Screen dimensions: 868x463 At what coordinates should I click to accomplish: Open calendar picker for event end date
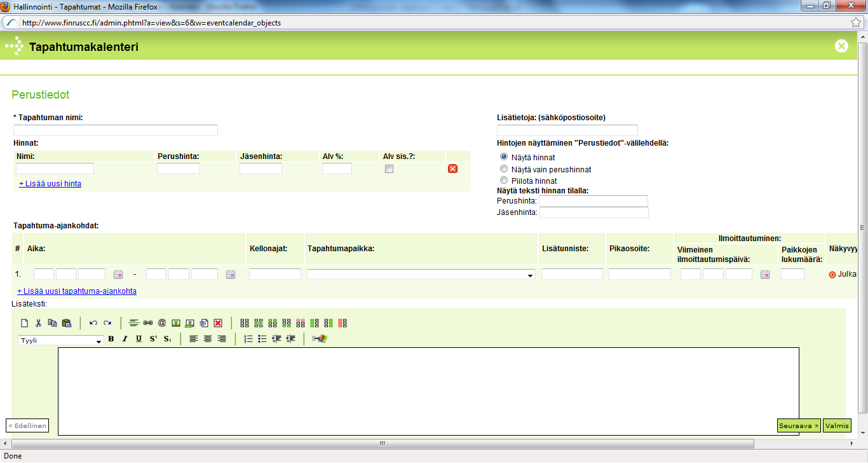coord(231,275)
